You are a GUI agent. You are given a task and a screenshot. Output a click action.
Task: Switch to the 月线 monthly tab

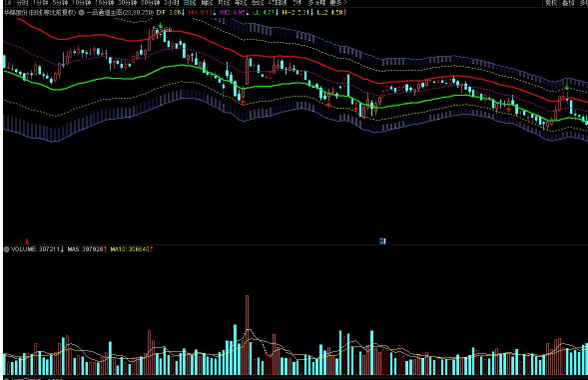pos(224,3)
